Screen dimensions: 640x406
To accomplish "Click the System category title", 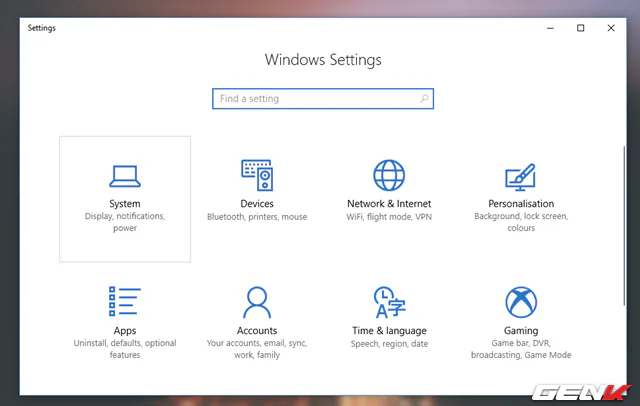I will tap(125, 204).
